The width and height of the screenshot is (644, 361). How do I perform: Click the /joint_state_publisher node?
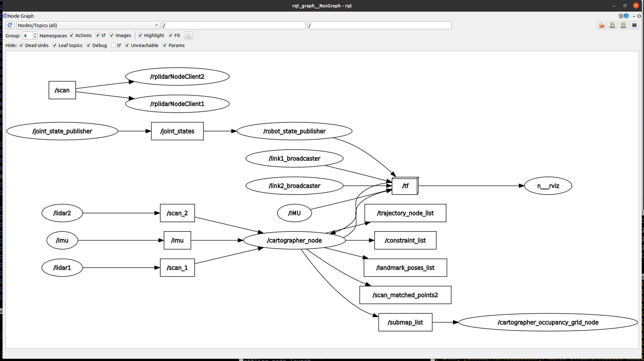pos(62,131)
